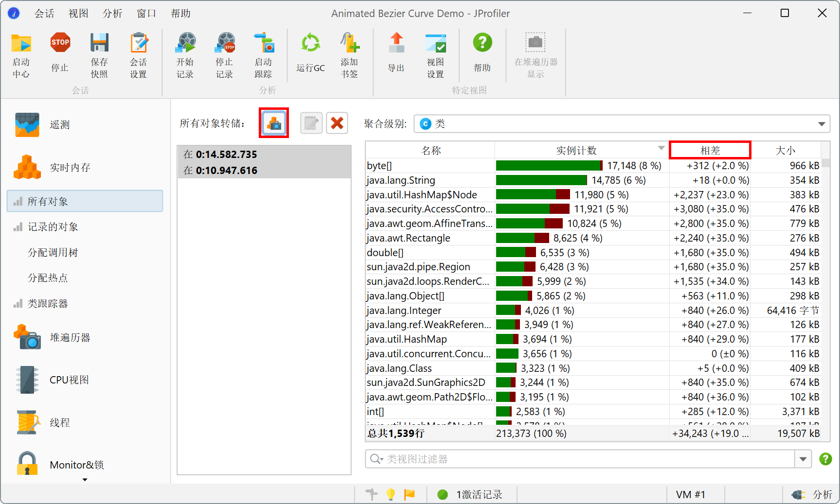Screen dimensions: 840x504
Task: Click the pin icon in status bar
Action: click(372, 494)
